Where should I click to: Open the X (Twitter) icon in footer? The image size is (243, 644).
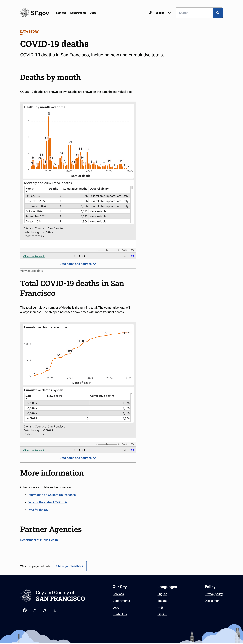click(x=54, y=610)
